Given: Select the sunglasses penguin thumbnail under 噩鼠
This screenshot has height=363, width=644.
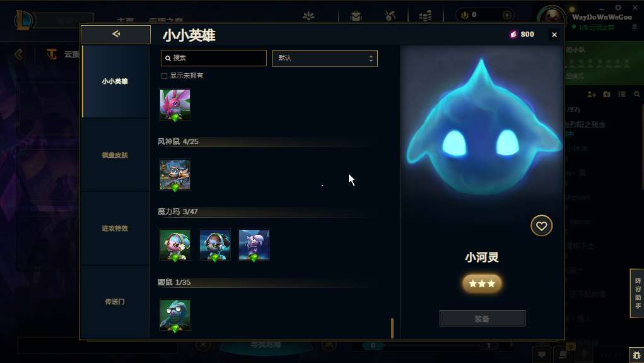Looking at the screenshot, I should [175, 315].
